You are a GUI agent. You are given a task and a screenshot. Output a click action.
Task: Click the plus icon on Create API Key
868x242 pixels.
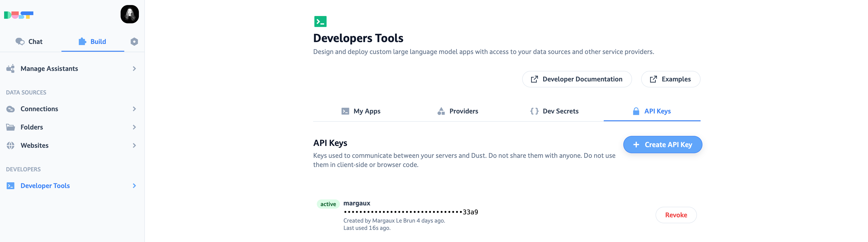[x=636, y=145]
